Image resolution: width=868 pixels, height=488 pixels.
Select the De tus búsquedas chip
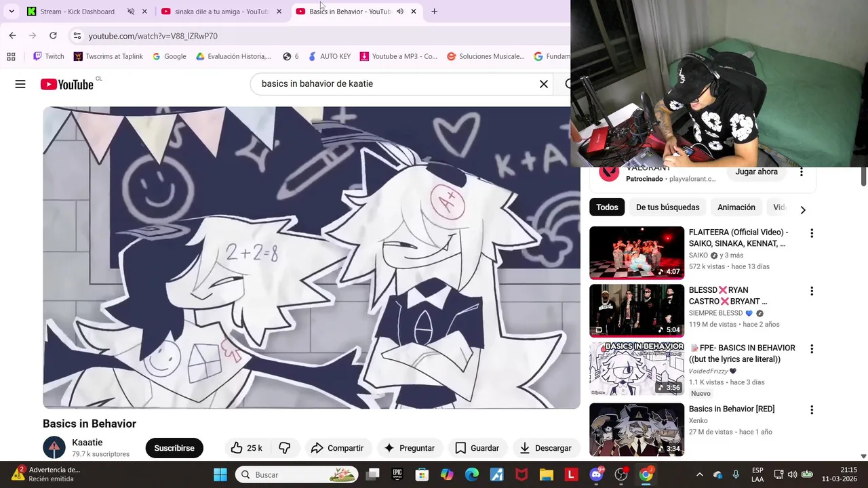pos(667,207)
